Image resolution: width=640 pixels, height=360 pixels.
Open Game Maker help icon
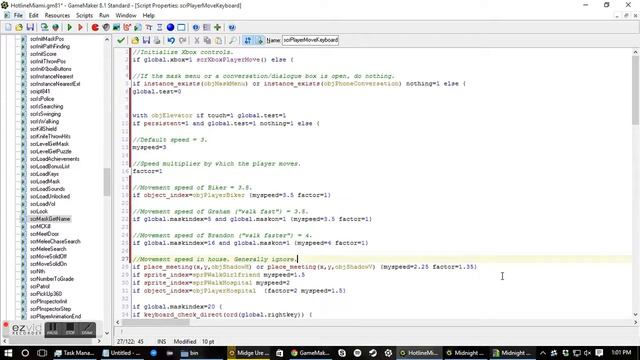point(232,27)
